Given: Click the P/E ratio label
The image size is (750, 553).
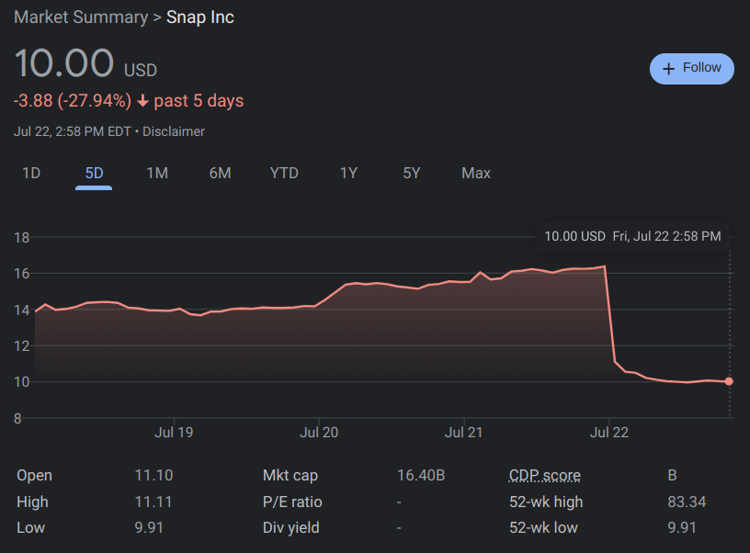Looking at the screenshot, I should (292, 502).
